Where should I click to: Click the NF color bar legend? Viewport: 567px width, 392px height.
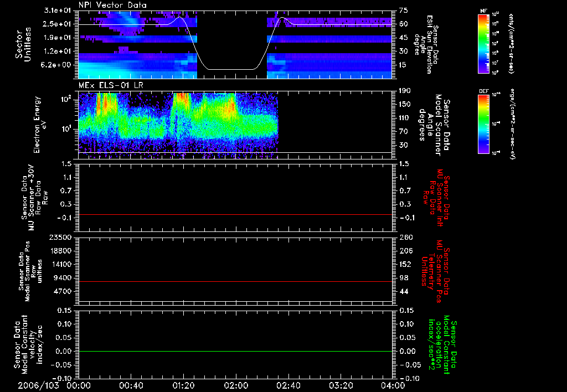pos(484,43)
